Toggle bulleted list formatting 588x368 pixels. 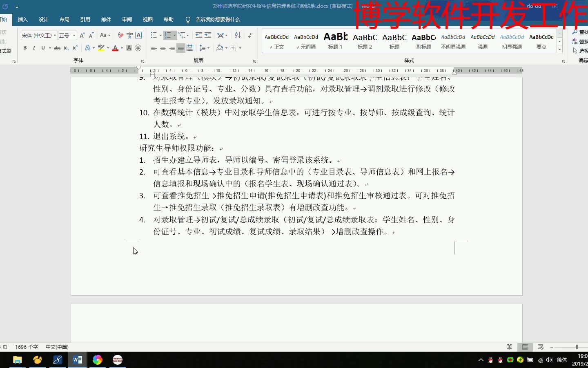coord(154,35)
